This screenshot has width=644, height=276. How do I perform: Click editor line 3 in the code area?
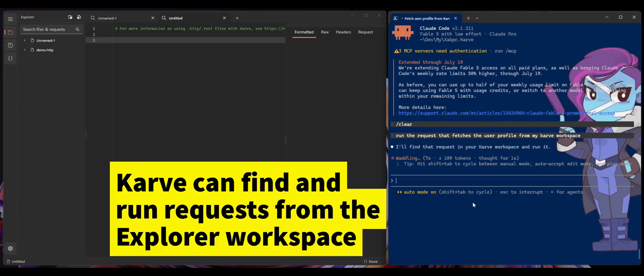click(x=198, y=40)
